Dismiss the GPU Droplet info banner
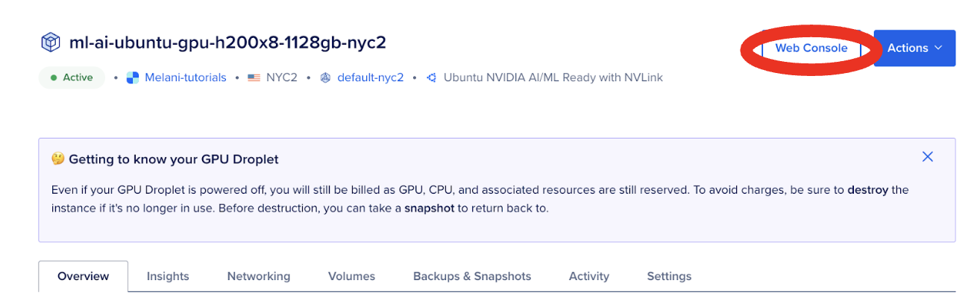 tap(927, 156)
